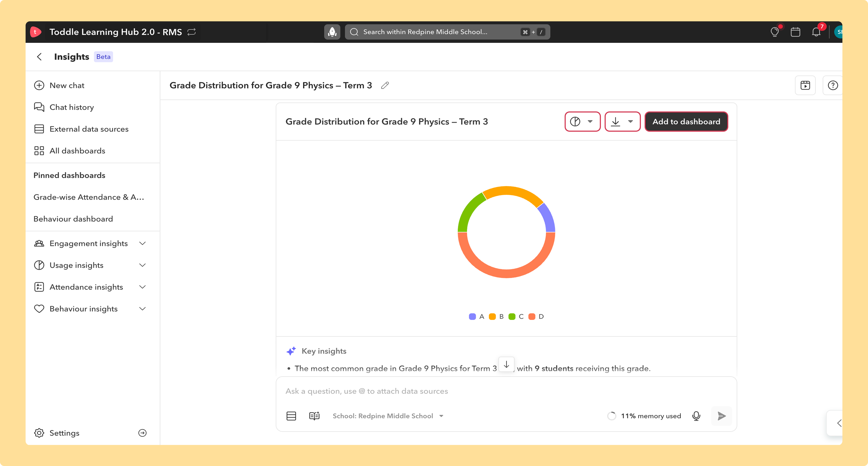Image resolution: width=868 pixels, height=466 pixels.
Task: Click the prompt library book icon
Action: (314, 416)
